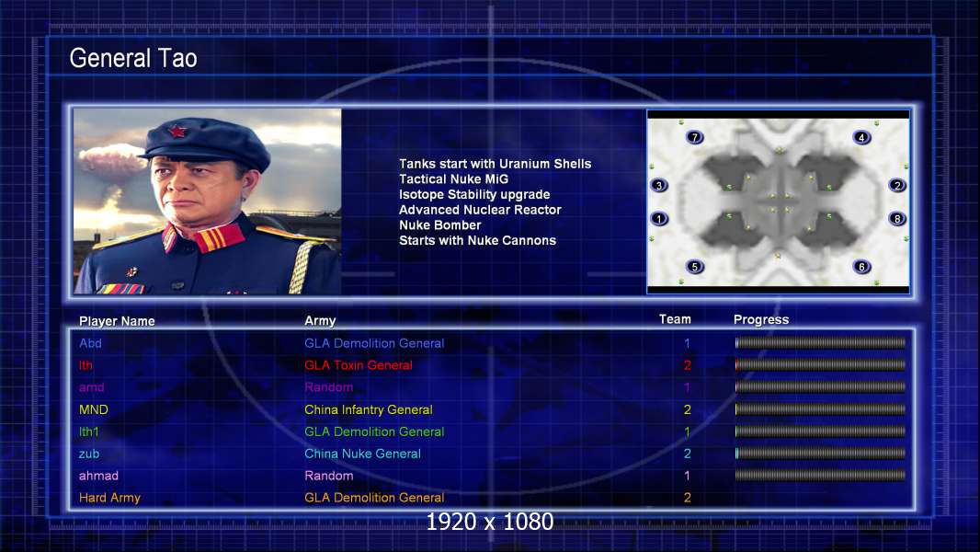Click Tactical Nuke MiG text
980x552 pixels.
tap(454, 178)
